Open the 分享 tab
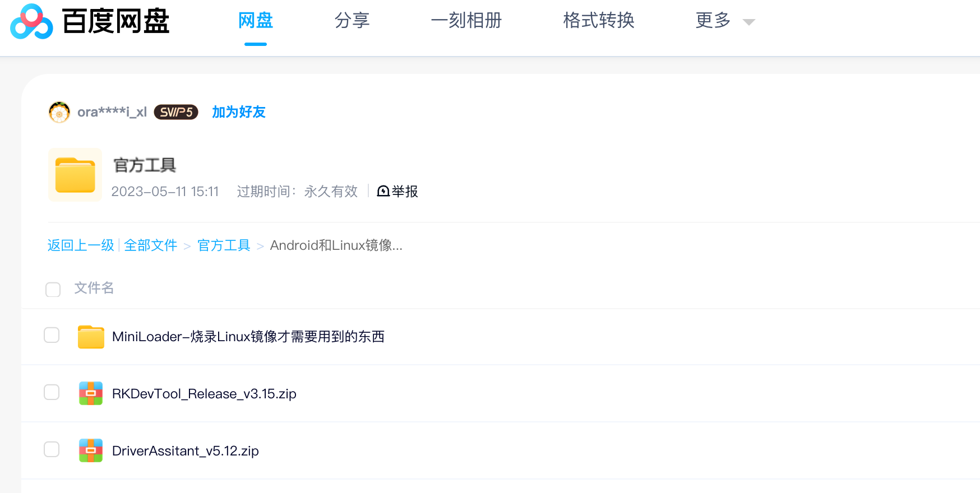Image resolution: width=980 pixels, height=493 pixels. [352, 21]
